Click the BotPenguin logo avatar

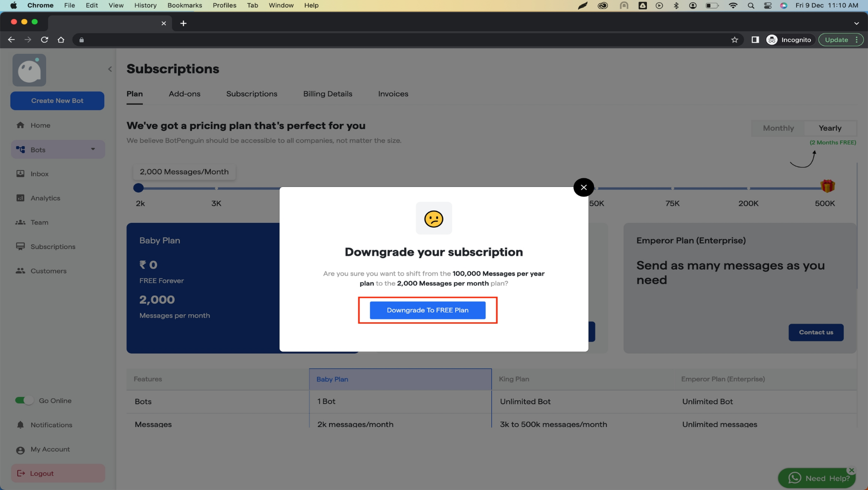29,70
